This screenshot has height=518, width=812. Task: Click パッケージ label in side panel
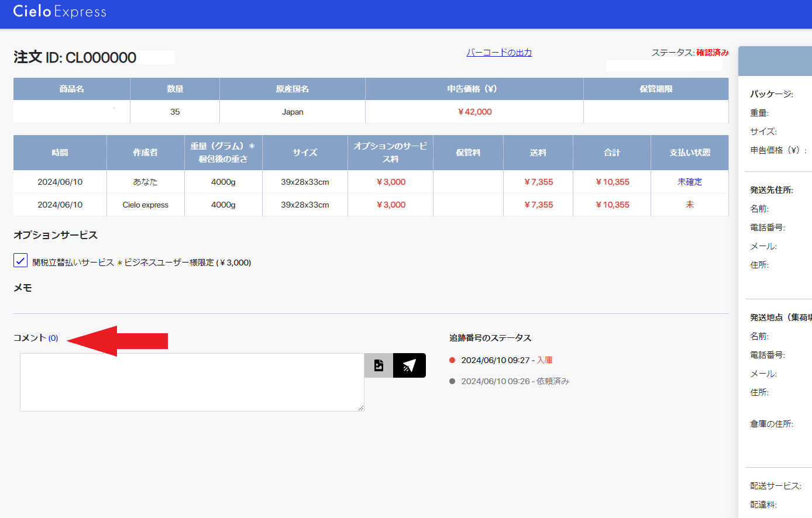tap(772, 94)
